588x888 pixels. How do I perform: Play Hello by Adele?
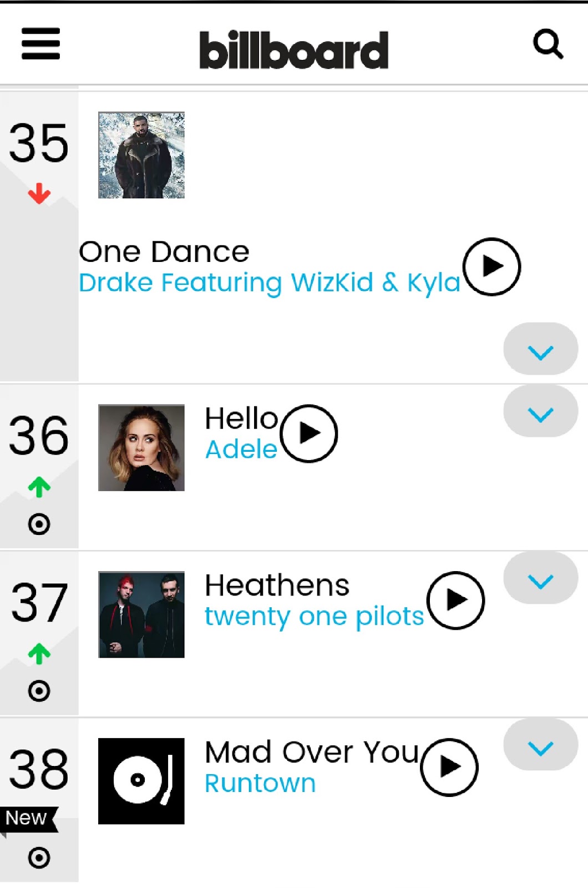point(308,435)
